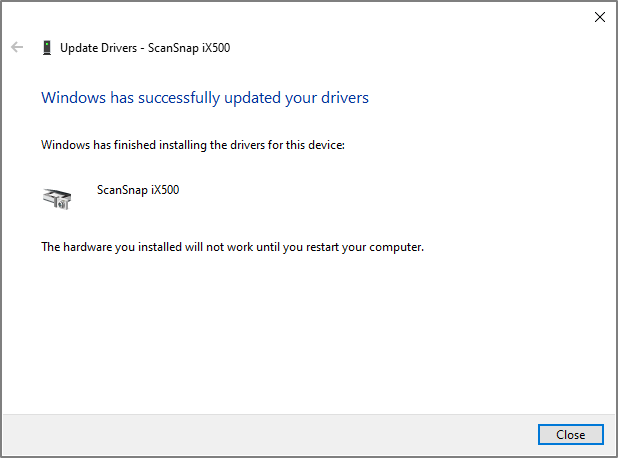
Task: Close the dialog with the X button
Action: 599,17
